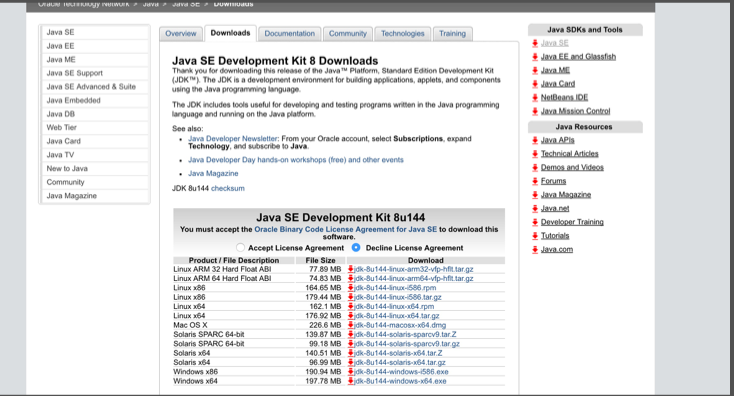Viewport: 734px width, 396px height.
Task: Click the download icon for linux-i586.rpm
Action: click(351, 288)
